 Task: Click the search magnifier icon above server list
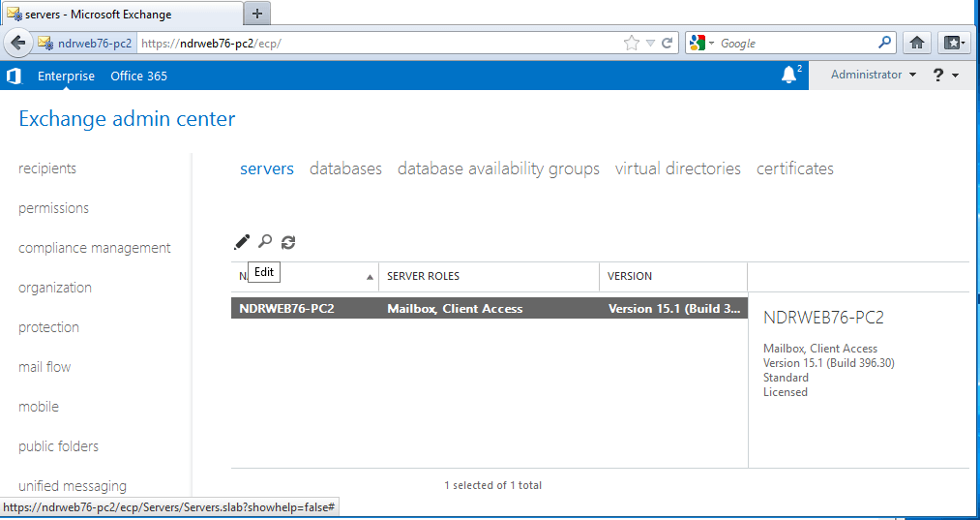click(x=266, y=241)
